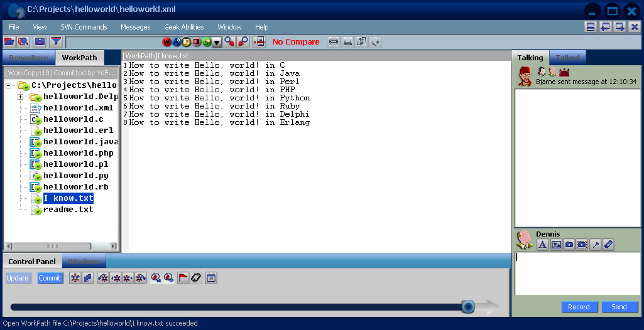Click the insert picture chat icon

(x=556, y=245)
